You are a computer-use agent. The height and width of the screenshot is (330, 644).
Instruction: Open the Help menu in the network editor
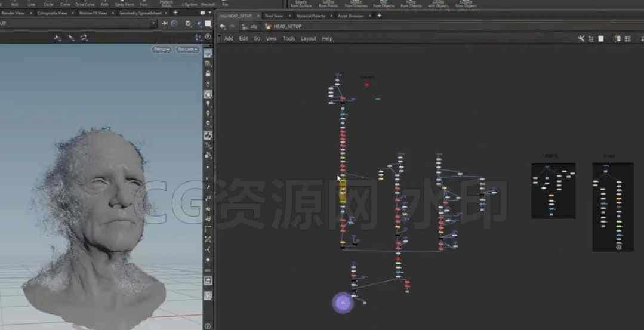click(327, 39)
